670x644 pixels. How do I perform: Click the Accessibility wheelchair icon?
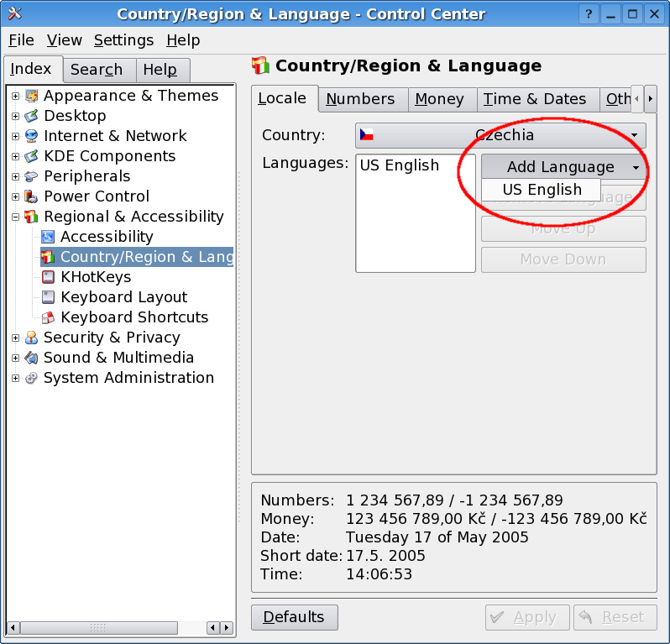tap(48, 237)
